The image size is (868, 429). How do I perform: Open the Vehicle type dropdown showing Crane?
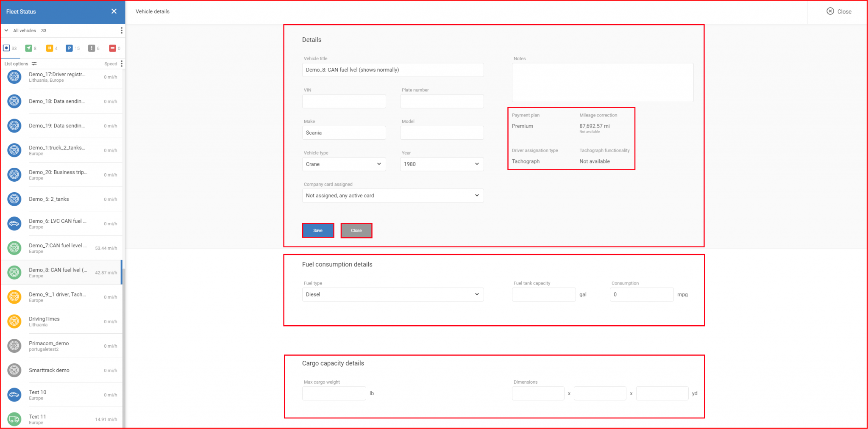tap(344, 164)
